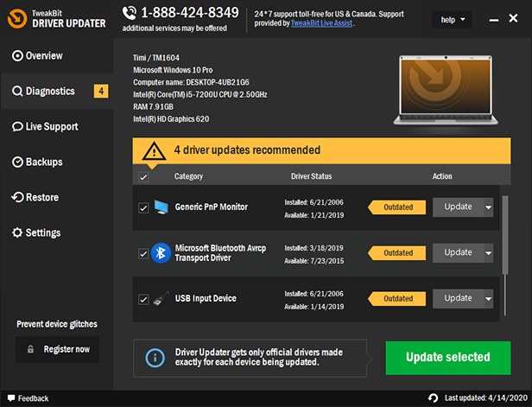Uncheck the Microsoft Bluetooth Avrcp driver checkbox
The height and width of the screenshot is (407, 532).
tap(143, 253)
